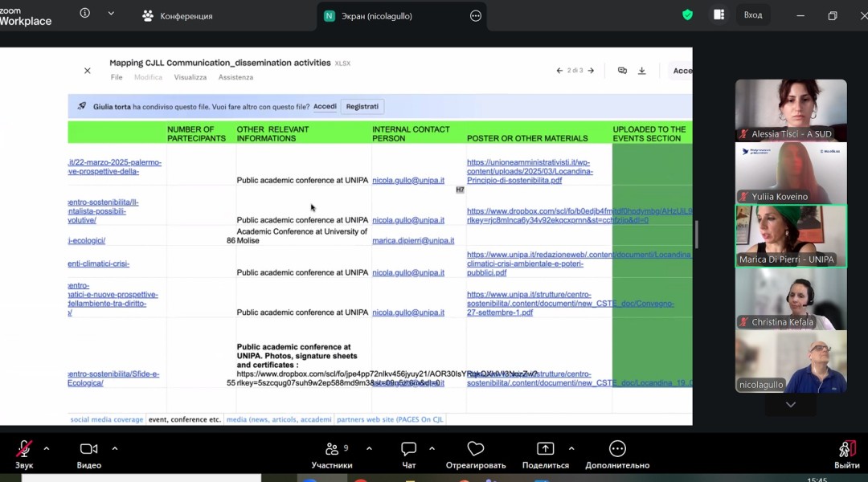
Task: Expand video options arrow next to Видео
Action: (115, 449)
